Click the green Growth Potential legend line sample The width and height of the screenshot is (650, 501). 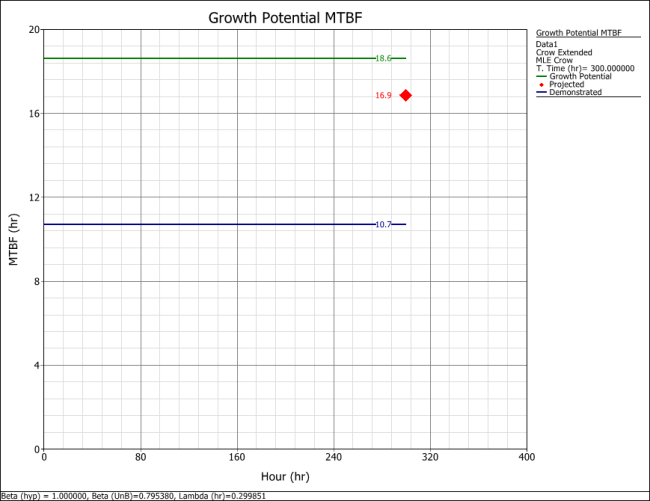click(542, 76)
